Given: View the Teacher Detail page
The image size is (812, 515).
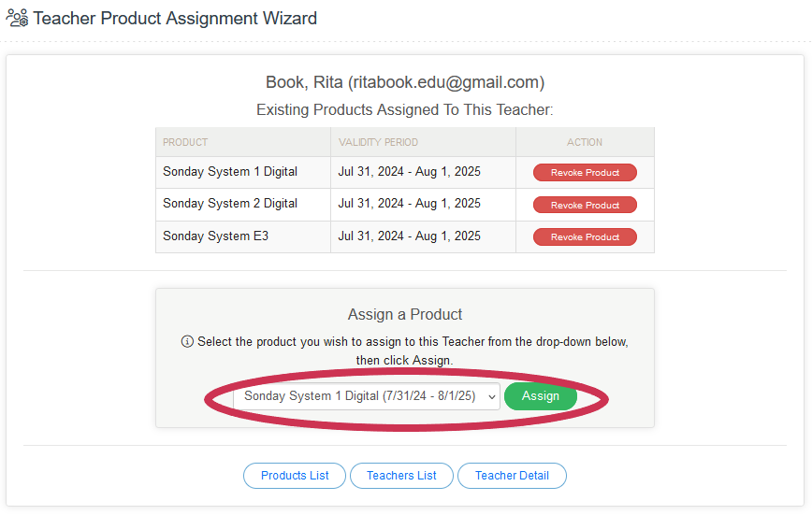Looking at the screenshot, I should click(x=512, y=476).
